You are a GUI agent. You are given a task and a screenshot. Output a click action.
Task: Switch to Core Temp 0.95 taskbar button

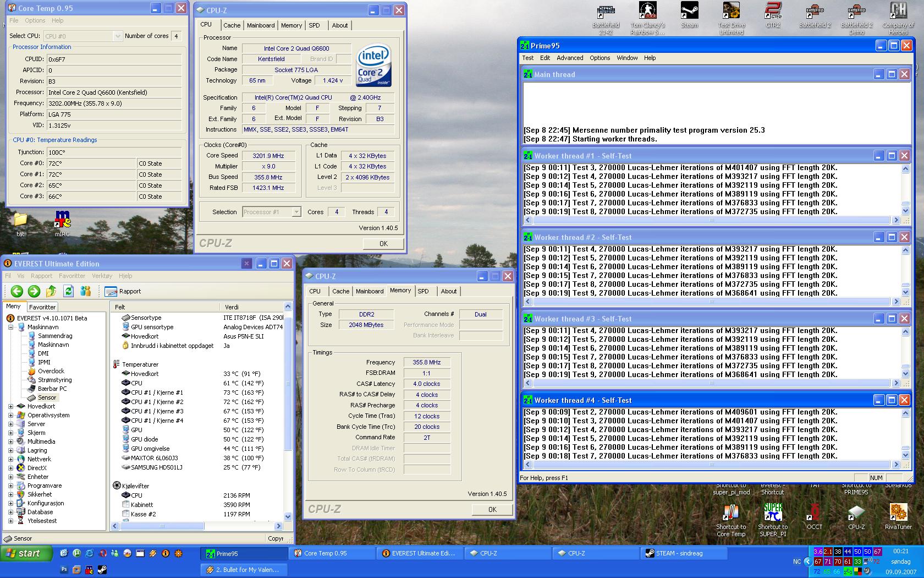pyautogui.click(x=333, y=554)
